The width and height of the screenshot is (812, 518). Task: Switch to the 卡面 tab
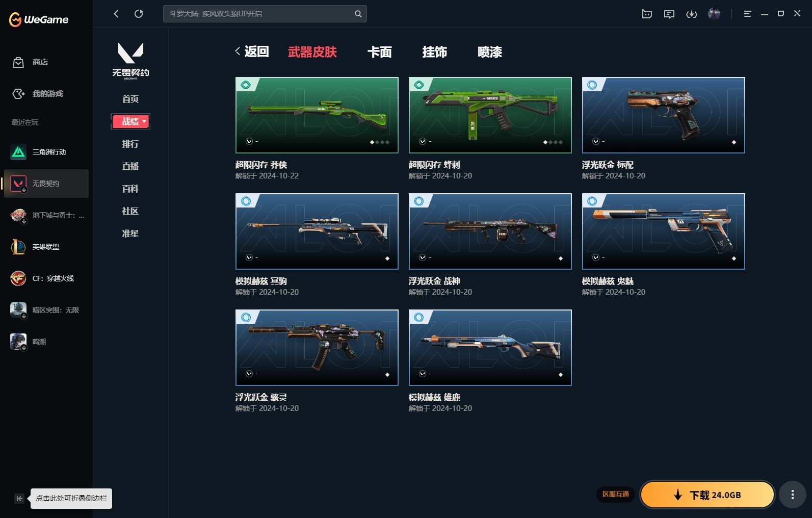coord(379,52)
